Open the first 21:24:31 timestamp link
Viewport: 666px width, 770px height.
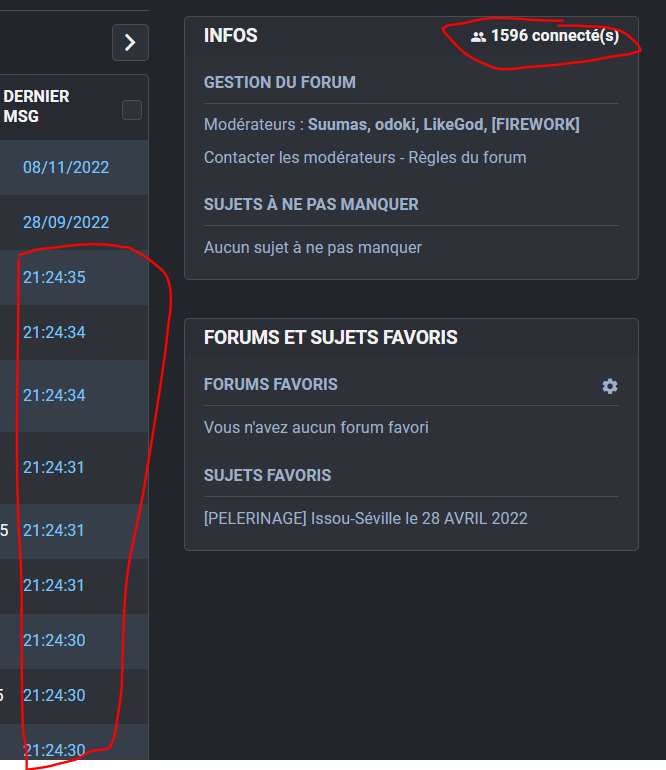(54, 467)
